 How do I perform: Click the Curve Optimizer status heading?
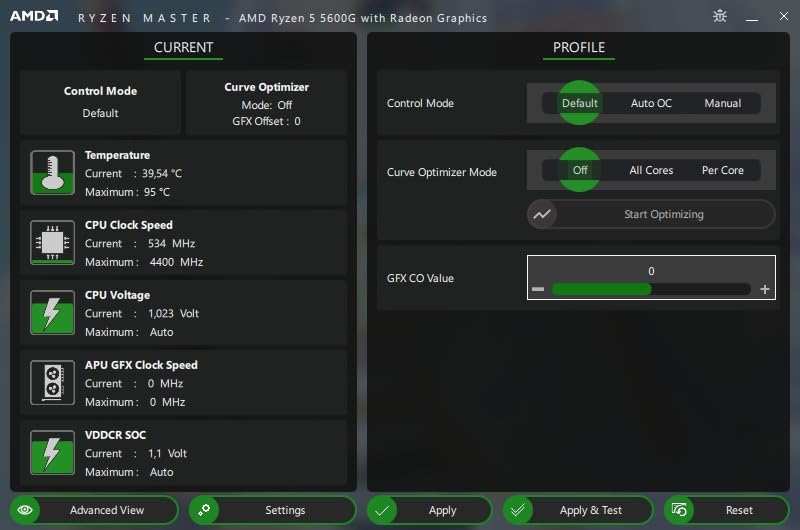tap(266, 87)
